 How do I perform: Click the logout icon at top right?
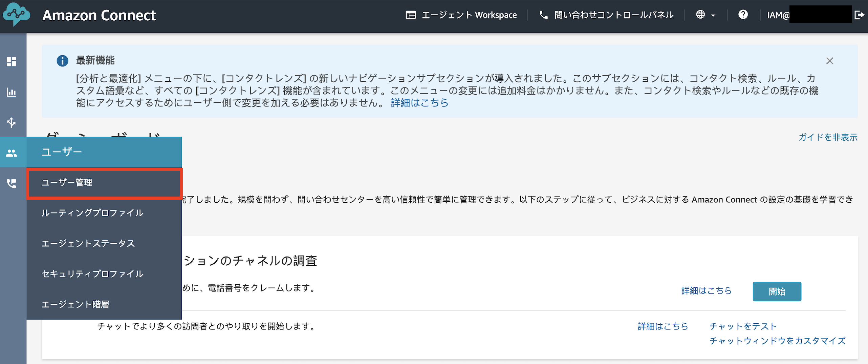(x=860, y=15)
